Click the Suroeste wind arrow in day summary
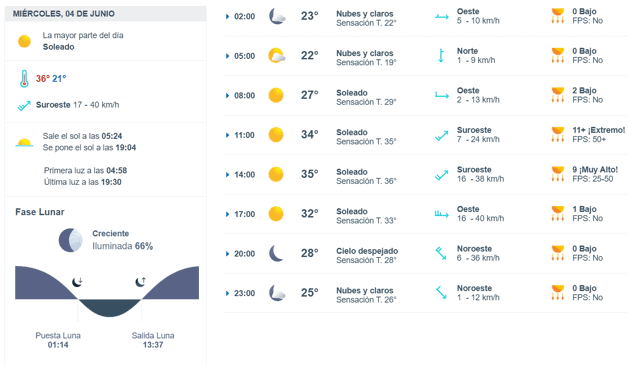Viewport: 628px width, 366px height. tap(24, 105)
